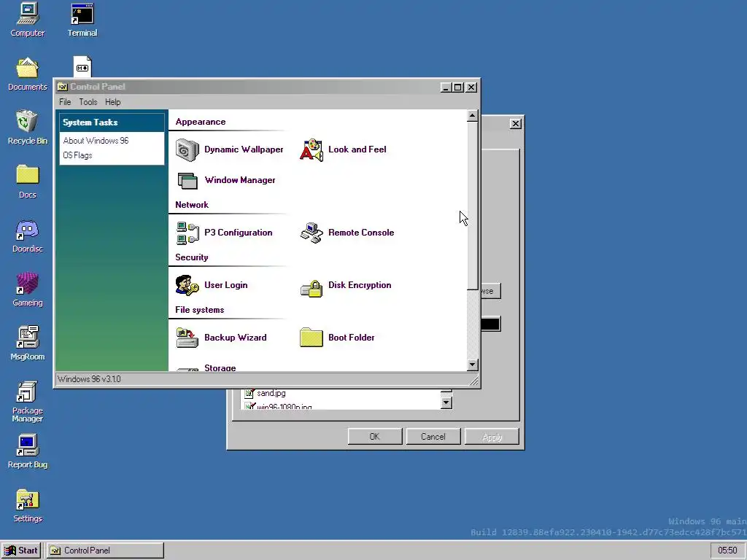The height and width of the screenshot is (560, 747).
Task: Open the Window Manager icon
Action: coord(187,181)
